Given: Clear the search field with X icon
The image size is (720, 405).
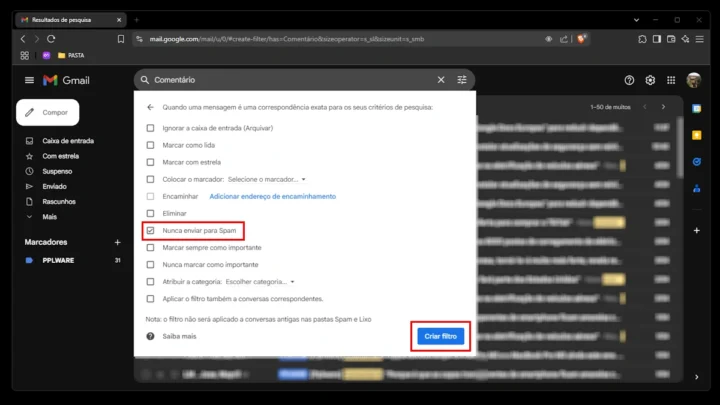Looking at the screenshot, I should [441, 80].
